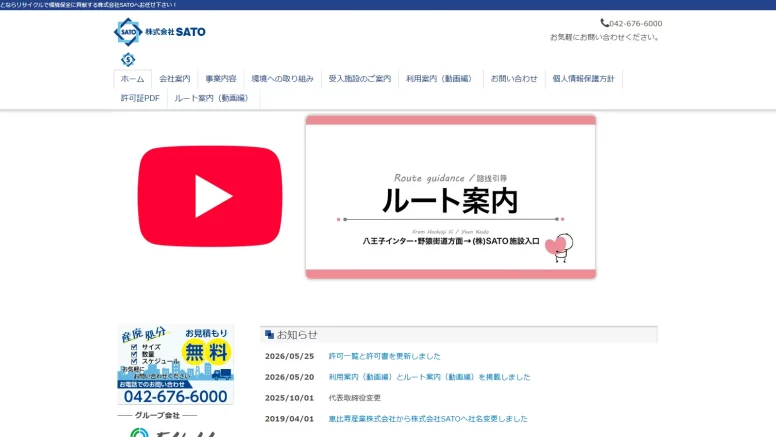Click the 産廃処分 free estimate banner
The image size is (776, 437).
click(175, 365)
